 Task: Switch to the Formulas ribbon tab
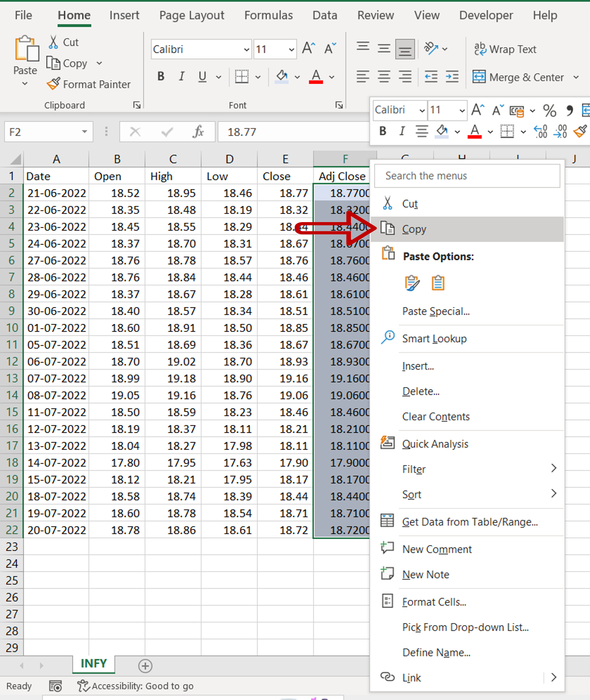click(269, 15)
